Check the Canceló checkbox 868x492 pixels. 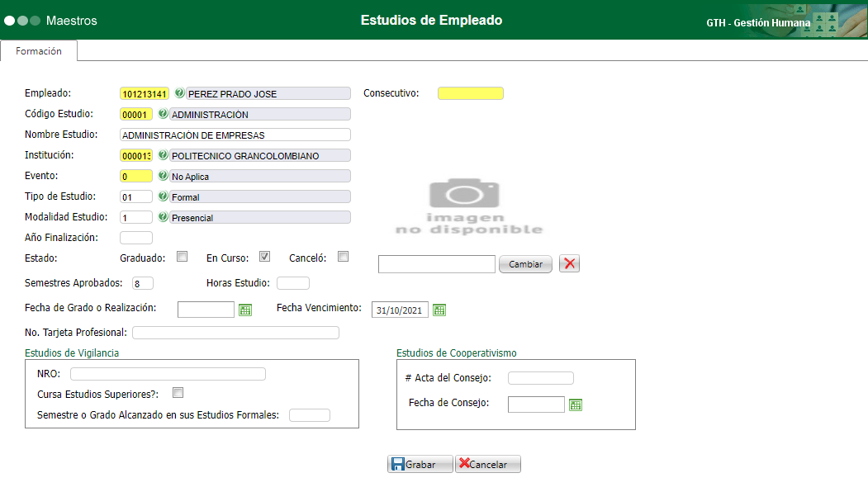coord(343,256)
